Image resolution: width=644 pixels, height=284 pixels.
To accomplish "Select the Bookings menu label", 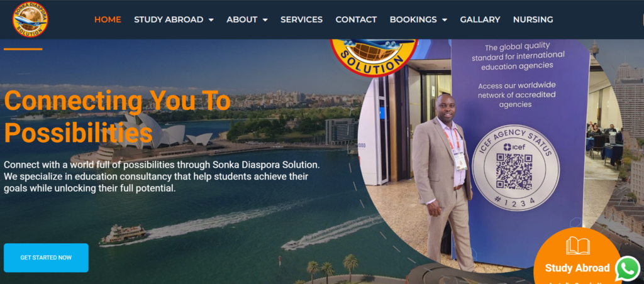I will click(413, 19).
